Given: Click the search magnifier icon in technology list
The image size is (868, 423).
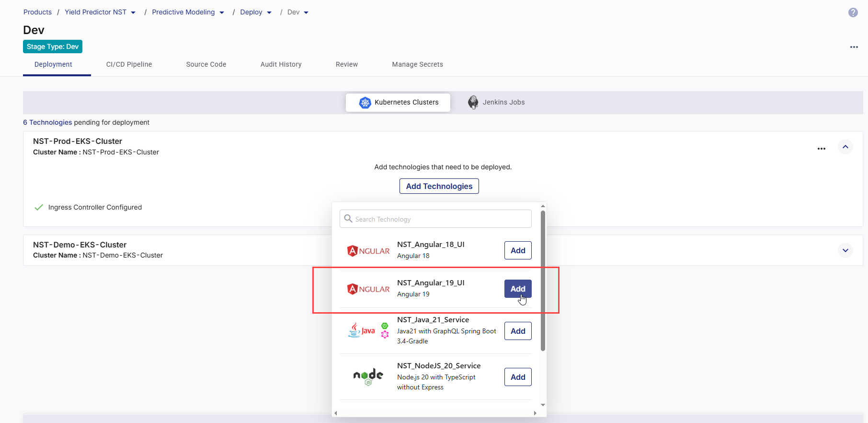Looking at the screenshot, I should tap(348, 219).
